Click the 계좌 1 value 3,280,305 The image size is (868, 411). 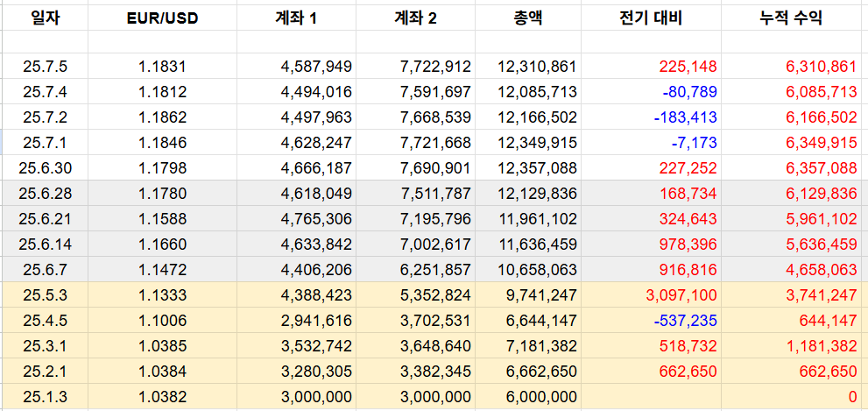click(296, 371)
